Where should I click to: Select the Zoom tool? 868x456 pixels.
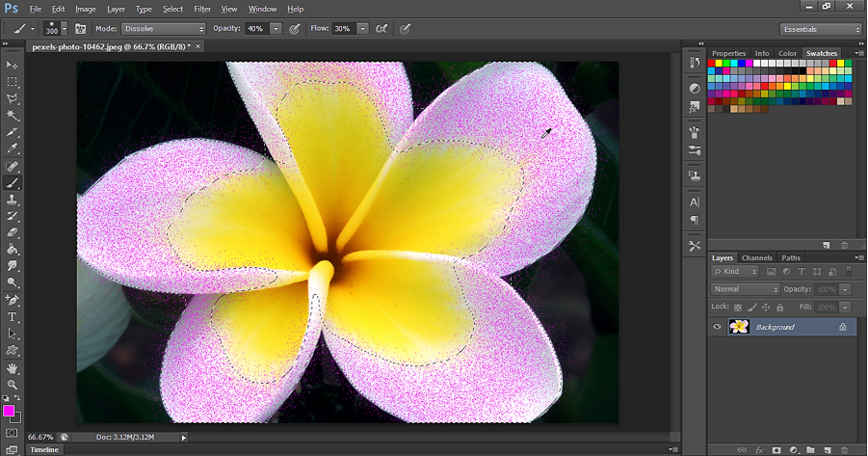[x=13, y=385]
